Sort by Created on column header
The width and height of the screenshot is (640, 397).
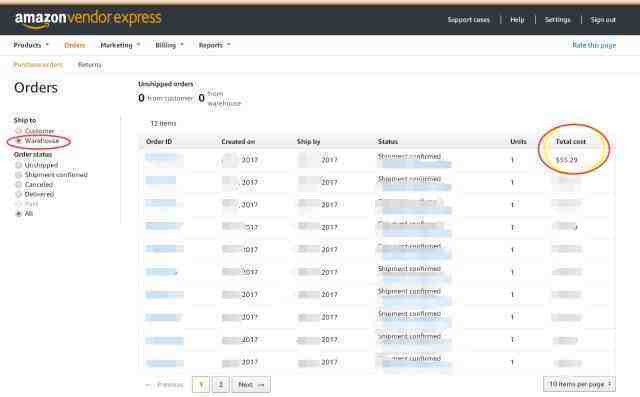[x=238, y=142]
